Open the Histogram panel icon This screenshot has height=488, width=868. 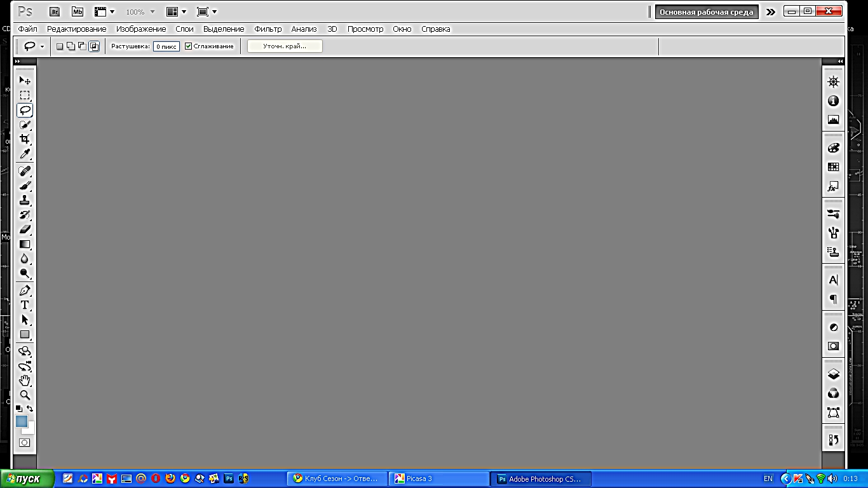pyautogui.click(x=833, y=119)
